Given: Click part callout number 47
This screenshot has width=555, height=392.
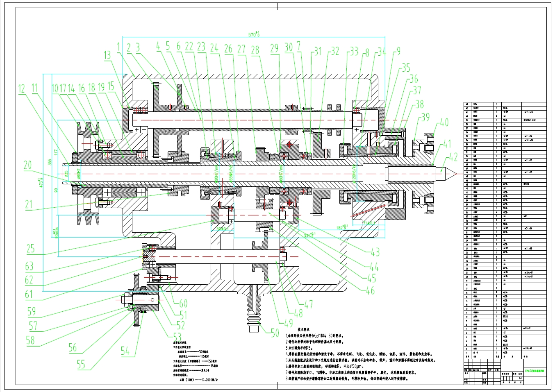Looking at the screenshot, I should (308, 304).
